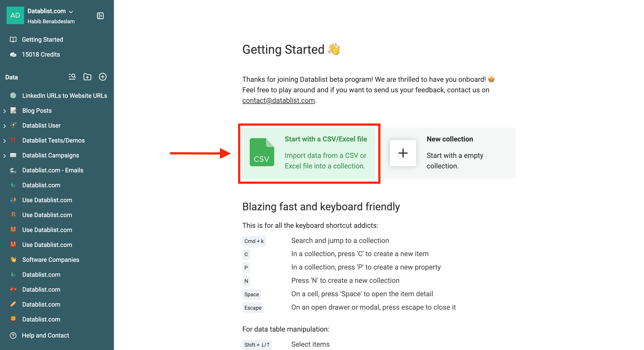
Task: Expand Datablist Tests/Demos in sidebar
Action: [x=4, y=140]
